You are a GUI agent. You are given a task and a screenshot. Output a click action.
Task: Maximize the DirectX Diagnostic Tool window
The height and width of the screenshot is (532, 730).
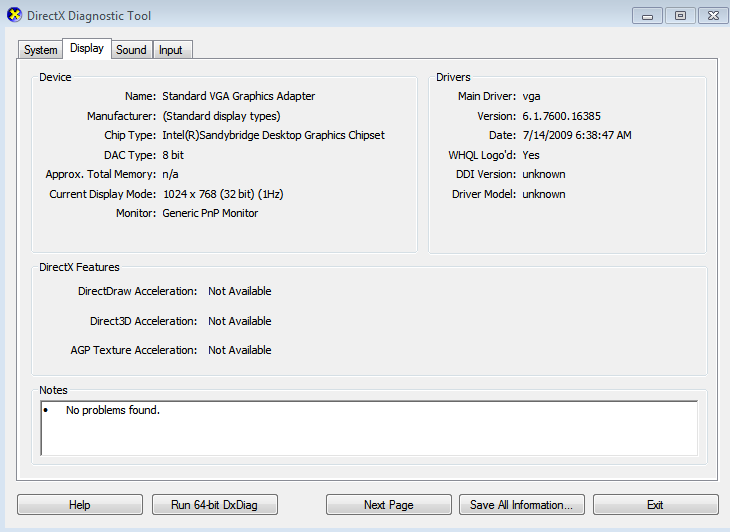tap(680, 16)
